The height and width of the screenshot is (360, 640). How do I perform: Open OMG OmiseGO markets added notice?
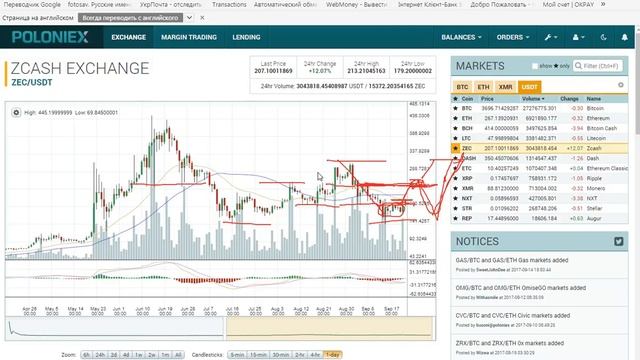coord(520,288)
